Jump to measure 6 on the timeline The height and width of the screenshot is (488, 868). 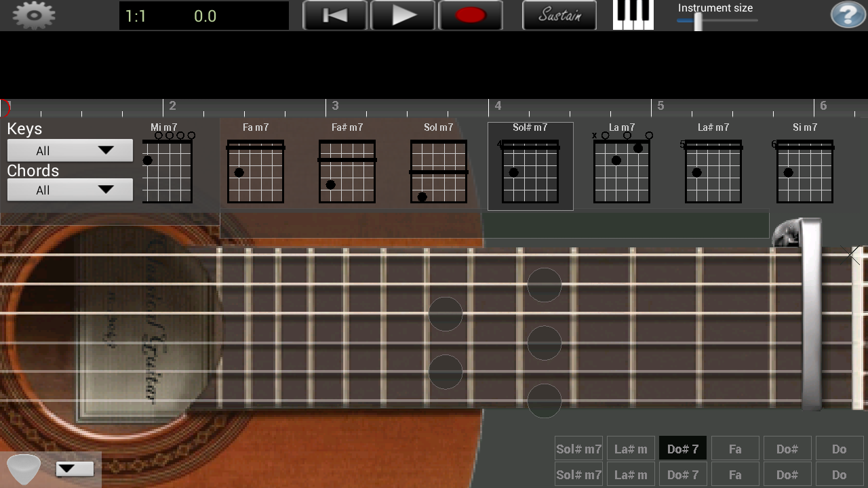pos(823,106)
